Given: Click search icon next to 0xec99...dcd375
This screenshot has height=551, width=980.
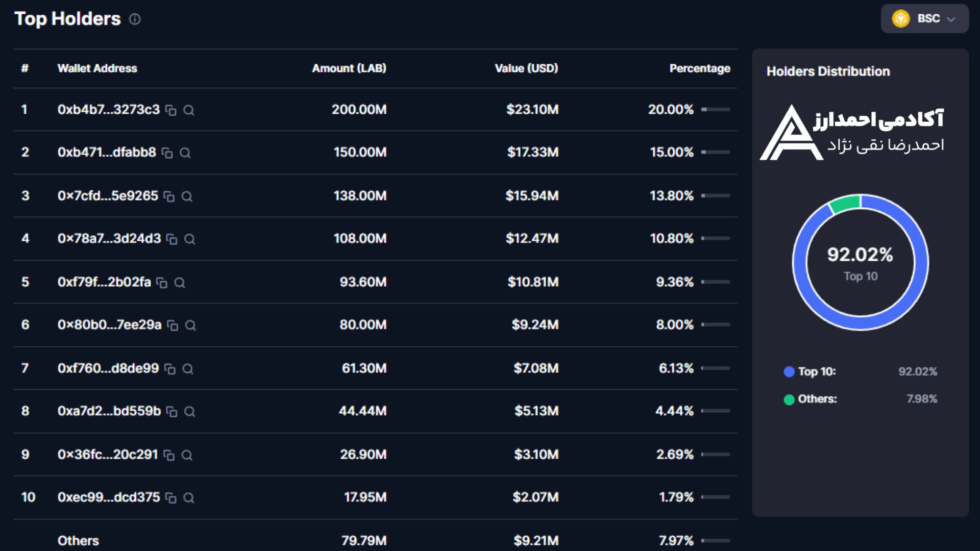Looking at the screenshot, I should pyautogui.click(x=188, y=498).
